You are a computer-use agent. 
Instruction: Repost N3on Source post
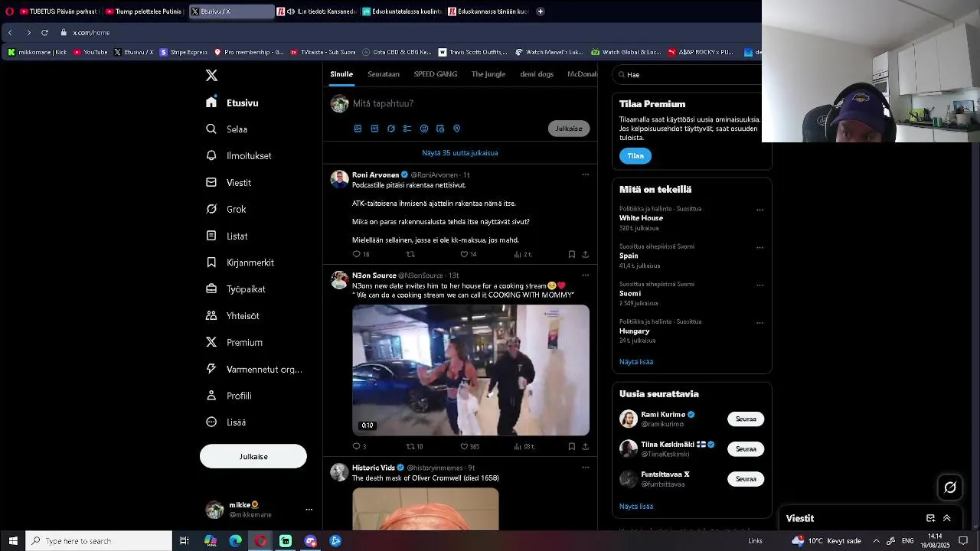click(410, 446)
